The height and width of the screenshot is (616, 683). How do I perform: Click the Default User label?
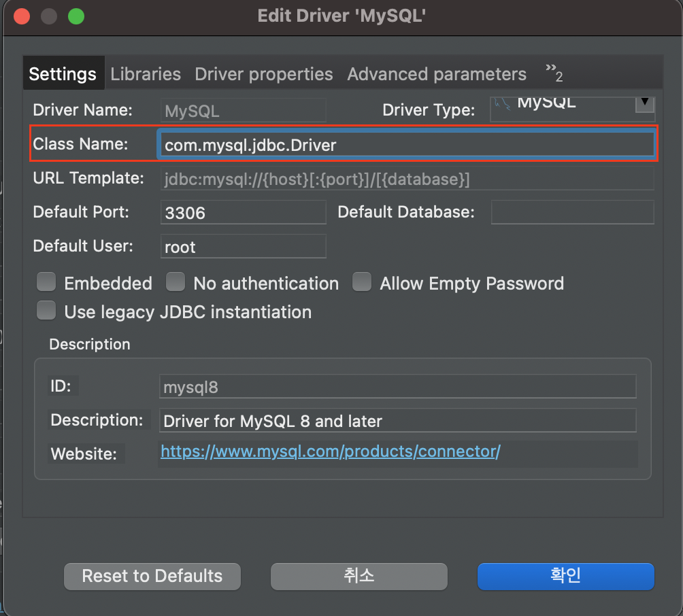[83, 246]
